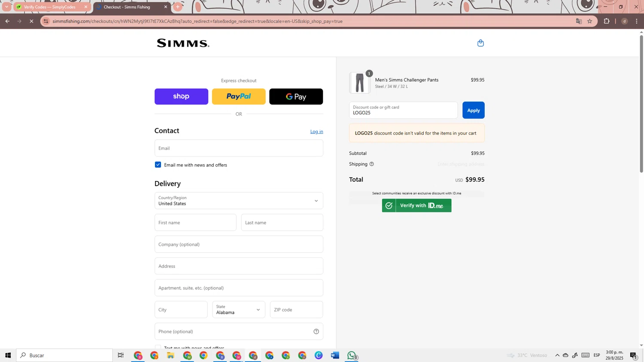This screenshot has width=644, height=362.
Task: Open File Explorer from the taskbar
Action: point(170,355)
